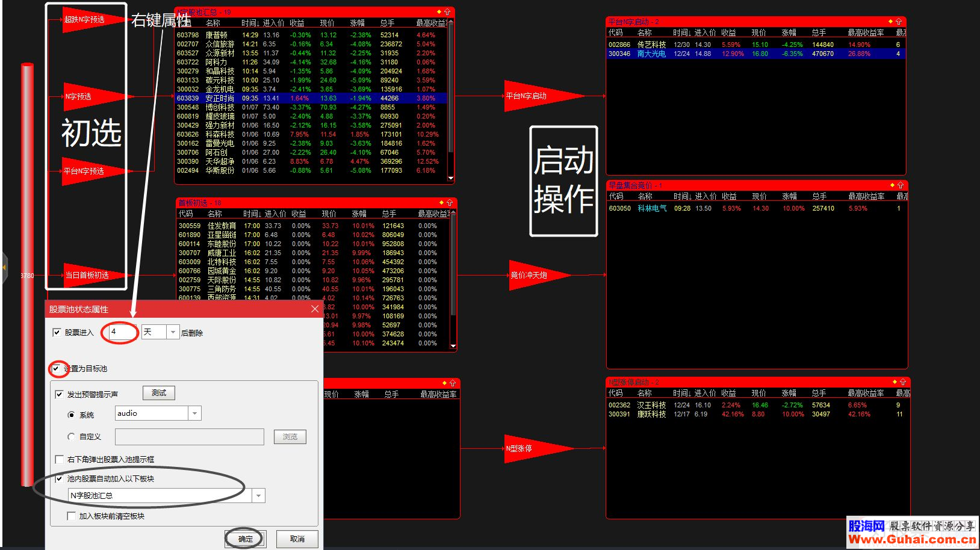
Task: Select the 自定义 sound radio button
Action: pyautogui.click(x=72, y=436)
